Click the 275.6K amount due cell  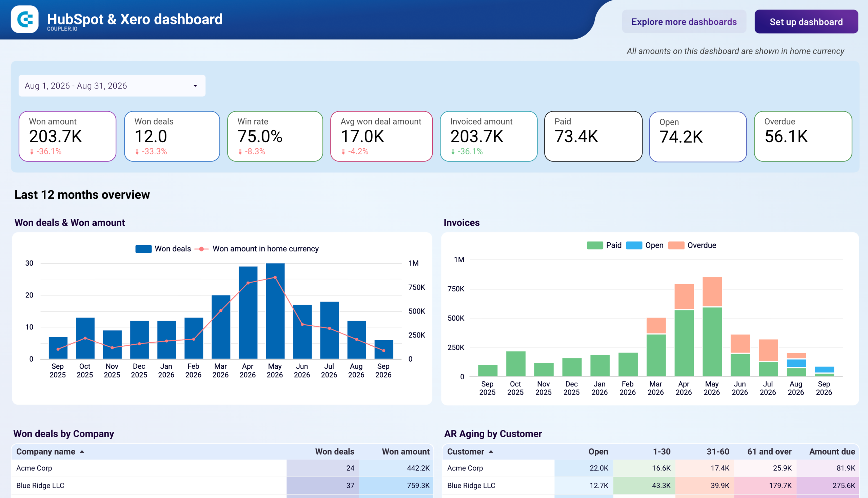[827, 485]
